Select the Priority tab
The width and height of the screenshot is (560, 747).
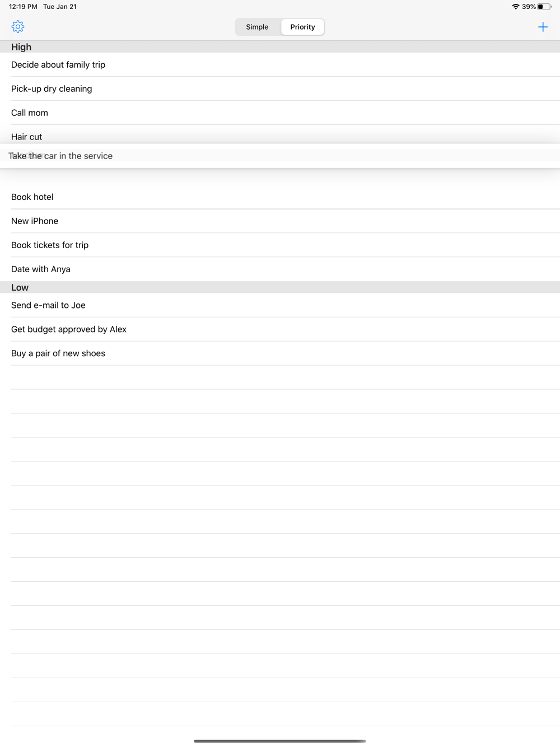click(x=302, y=27)
